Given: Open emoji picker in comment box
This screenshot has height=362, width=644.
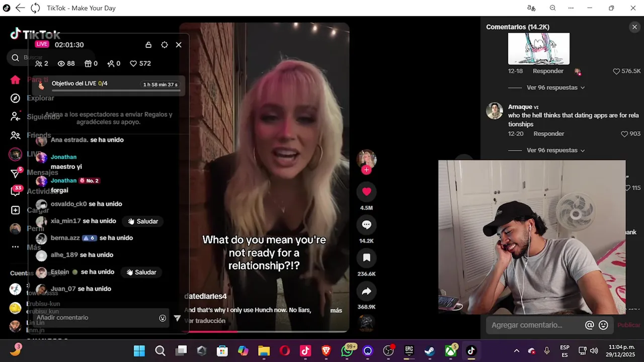Looking at the screenshot, I should point(604,325).
